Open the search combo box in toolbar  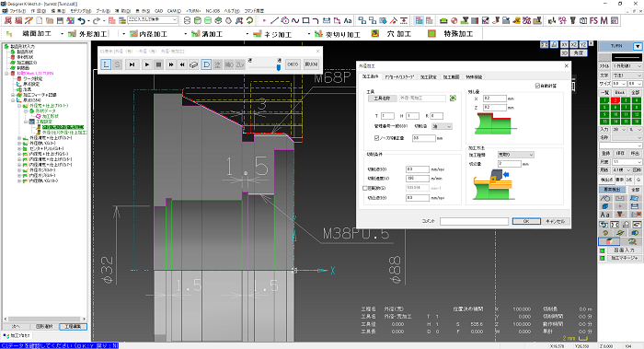153,19
